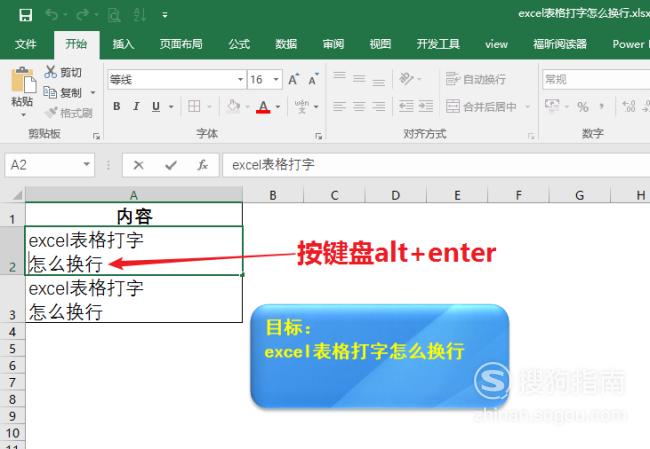This screenshot has height=449, width=650.
Task: Open the font settings dialog launcher
Action: [x=318, y=136]
